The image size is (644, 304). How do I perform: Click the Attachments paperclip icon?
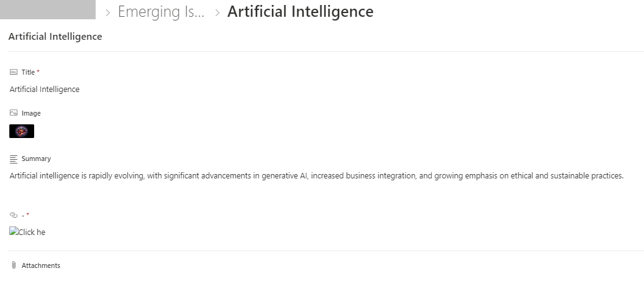click(14, 265)
